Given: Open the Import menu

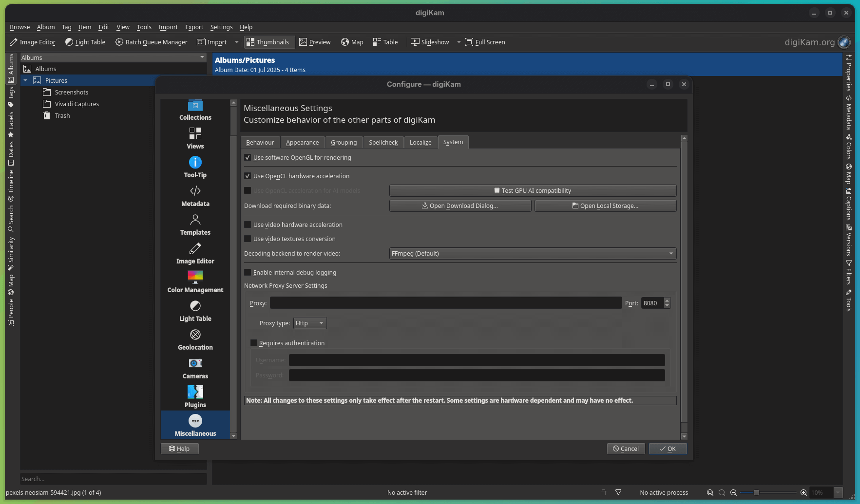Looking at the screenshot, I should pyautogui.click(x=168, y=27).
